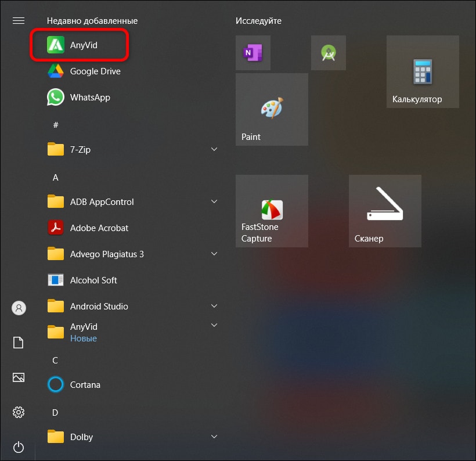Open the Сканер tile
Viewport: 476px width, 461px height.
coord(385,211)
